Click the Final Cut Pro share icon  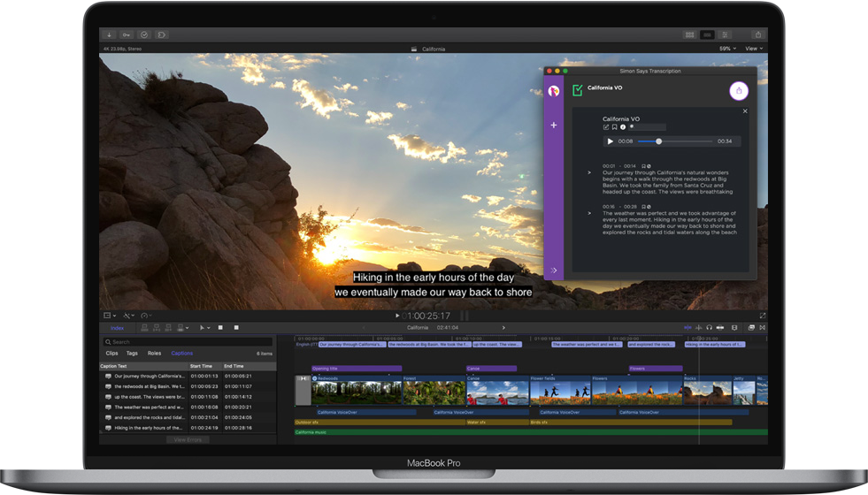[x=759, y=34]
